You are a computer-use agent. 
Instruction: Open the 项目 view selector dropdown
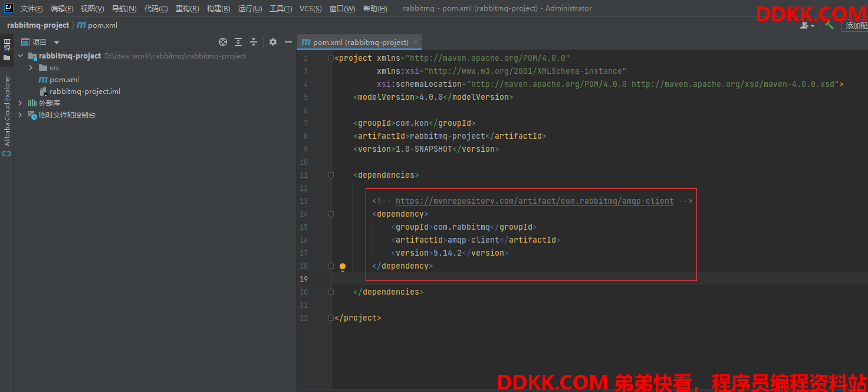(x=41, y=42)
